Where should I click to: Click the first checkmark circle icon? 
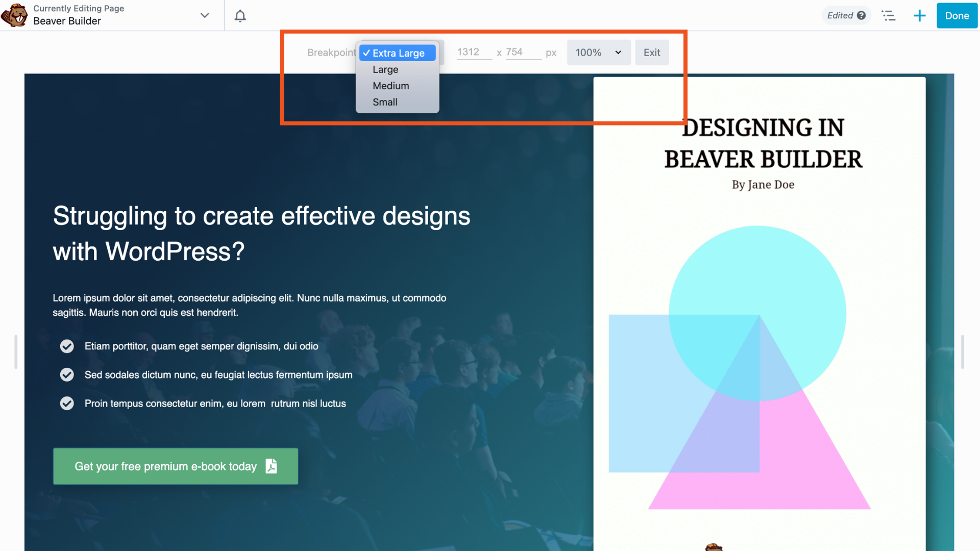click(x=67, y=346)
